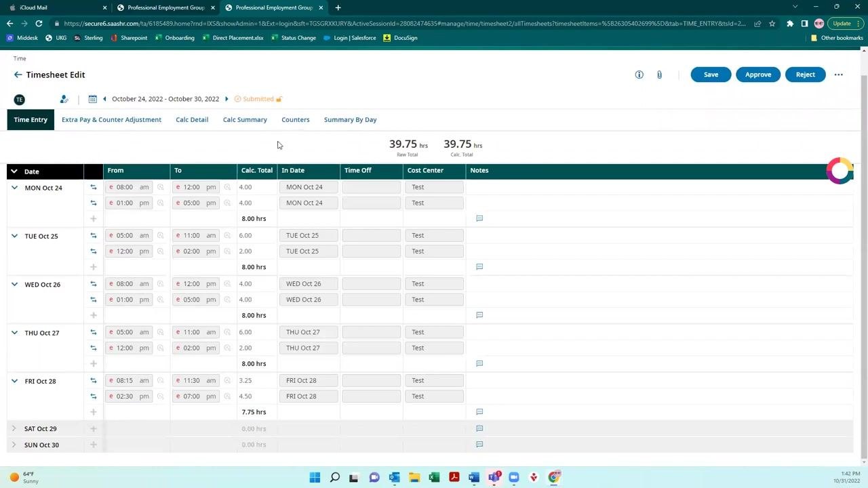Open the three-dots more options menu
This screenshot has width=868, height=488.
click(x=839, y=75)
